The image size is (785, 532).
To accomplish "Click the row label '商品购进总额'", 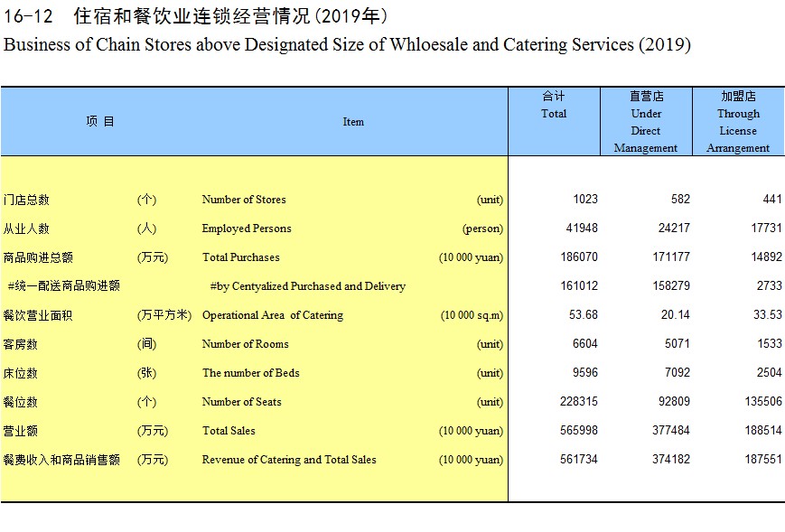I will coord(38,257).
